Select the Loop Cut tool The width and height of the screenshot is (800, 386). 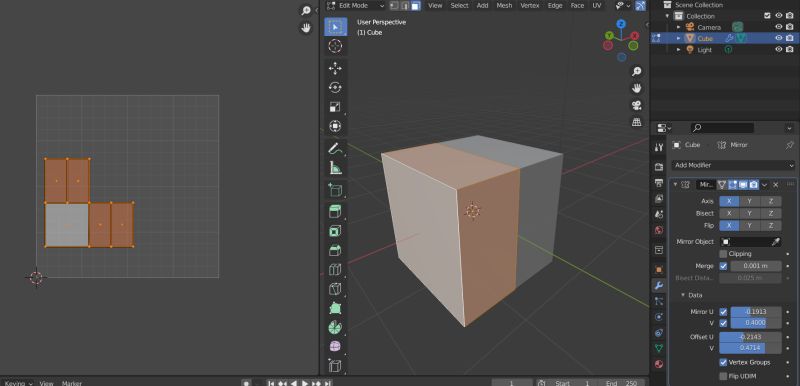335,270
